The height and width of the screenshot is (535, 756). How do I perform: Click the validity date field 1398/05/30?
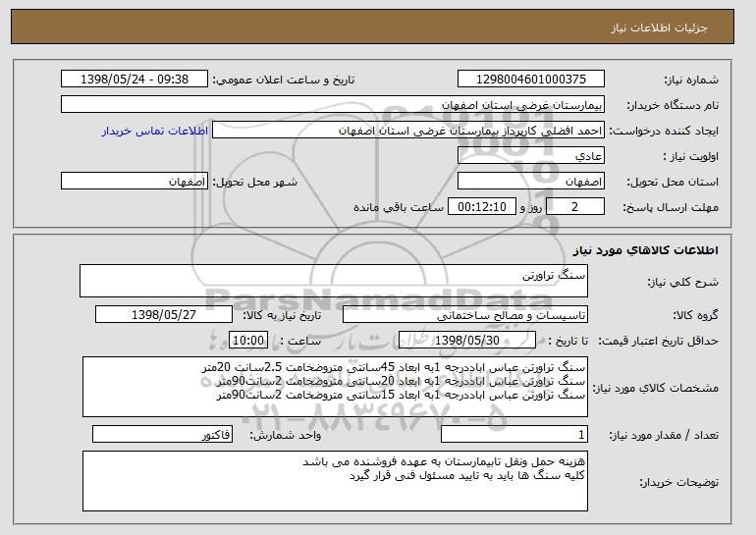click(467, 341)
